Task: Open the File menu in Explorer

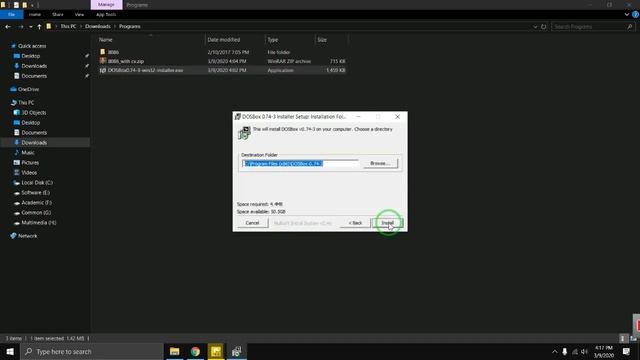Action: 11,14
